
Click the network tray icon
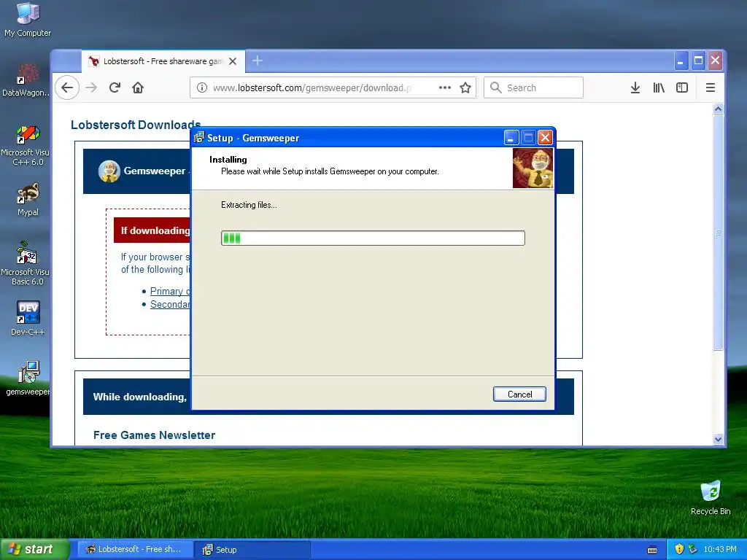tap(693, 549)
